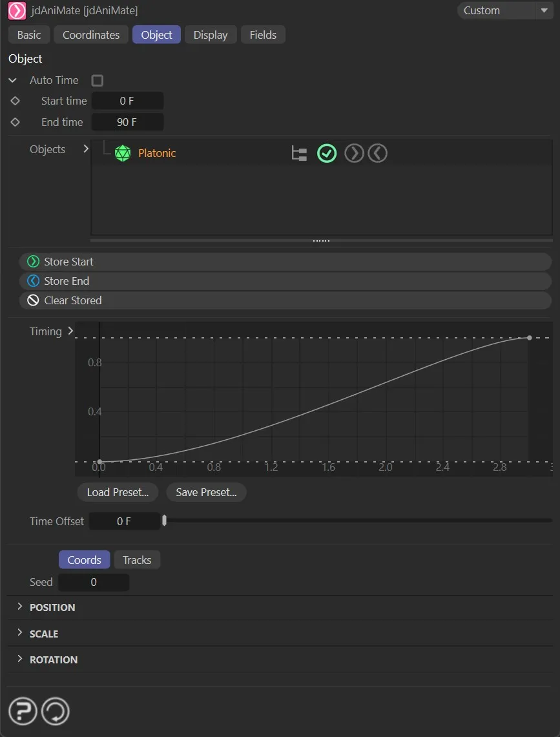
Task: Toggle the End time keyframe diamond
Action: click(16, 122)
